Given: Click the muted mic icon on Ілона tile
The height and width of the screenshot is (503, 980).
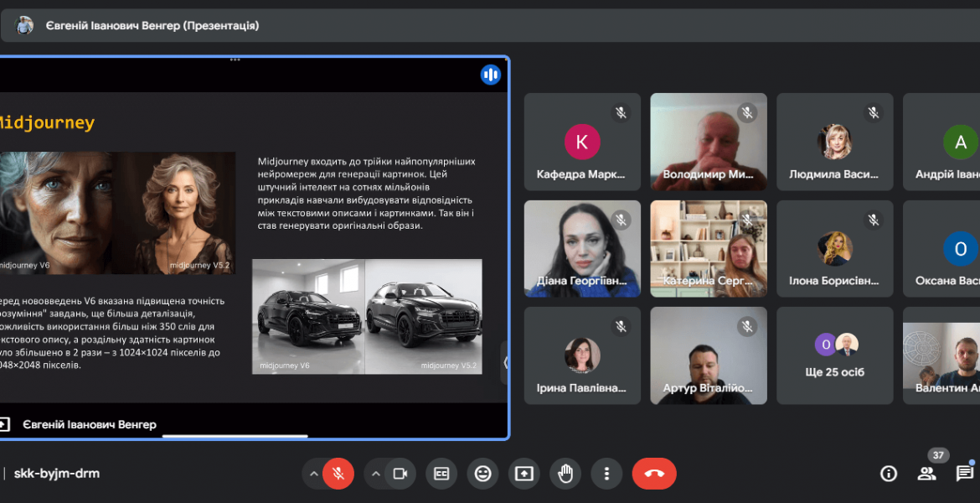Looking at the screenshot, I should pyautogui.click(x=873, y=220).
